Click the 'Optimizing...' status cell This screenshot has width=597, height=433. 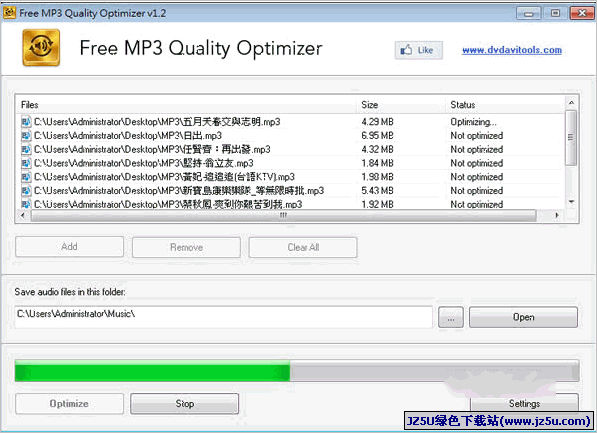click(x=474, y=122)
